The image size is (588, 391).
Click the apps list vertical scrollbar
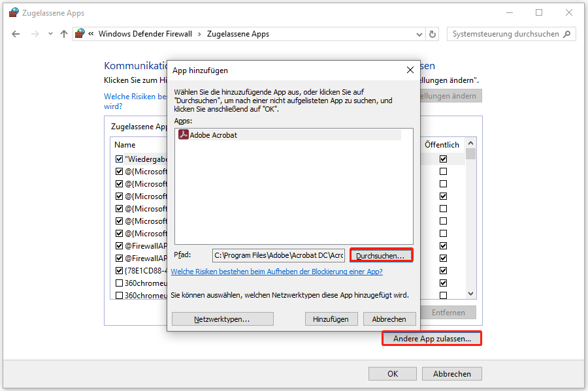pyautogui.click(x=470, y=222)
